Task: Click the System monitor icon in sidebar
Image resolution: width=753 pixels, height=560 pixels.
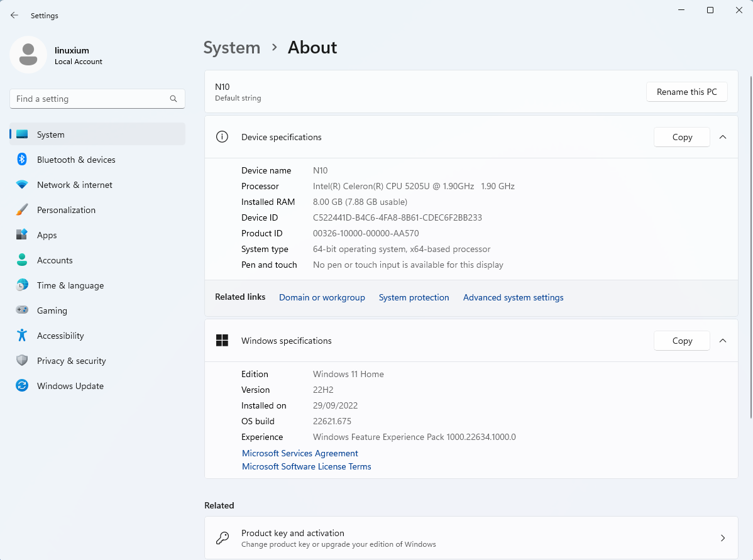Action: point(22,135)
